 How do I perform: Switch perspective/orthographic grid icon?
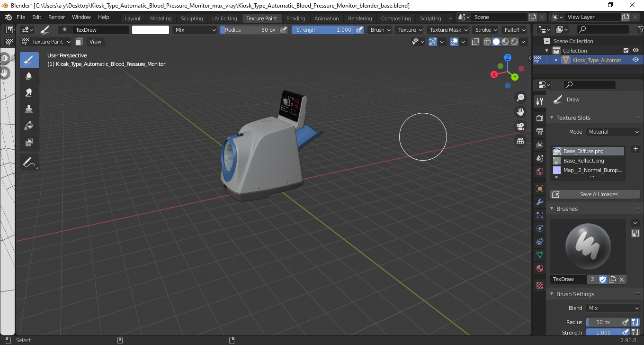click(520, 141)
